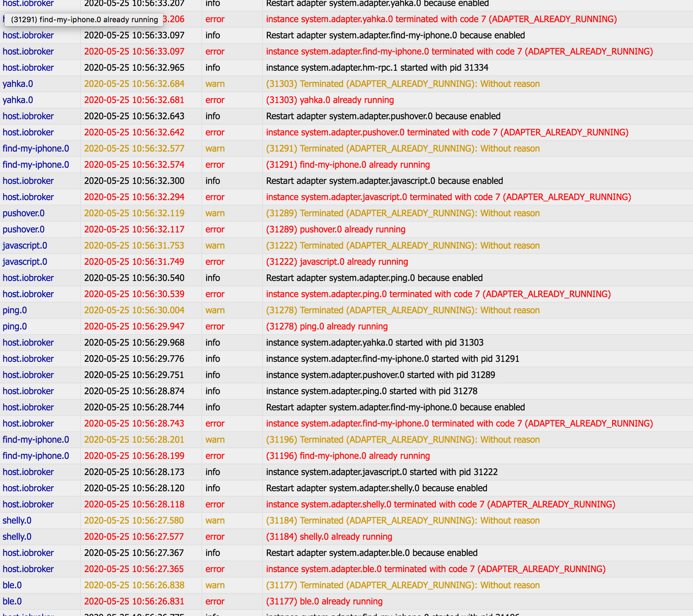Click '(31177) Terminated (ADAPTER_ALREADY_RUNNING)' warning message
This screenshot has width=693, height=616.
click(403, 585)
